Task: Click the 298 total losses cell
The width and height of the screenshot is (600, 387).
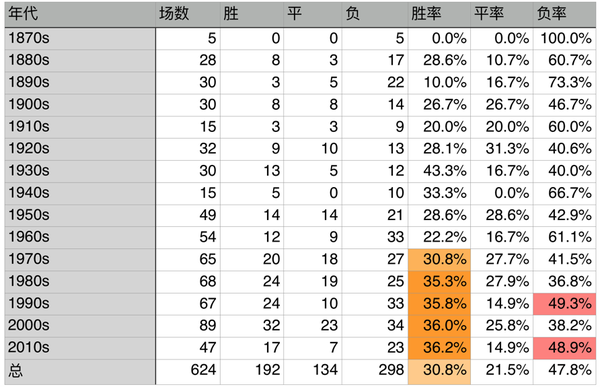Action: coord(375,371)
